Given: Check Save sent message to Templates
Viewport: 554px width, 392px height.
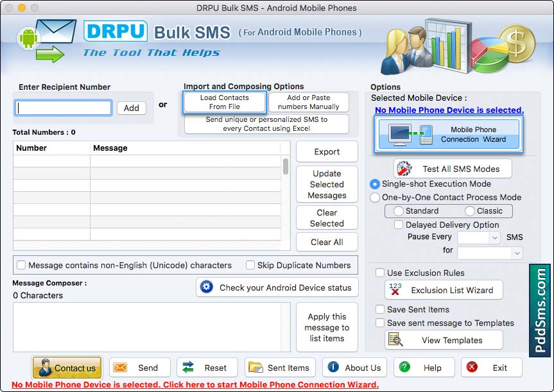Looking at the screenshot, I should coord(380,323).
